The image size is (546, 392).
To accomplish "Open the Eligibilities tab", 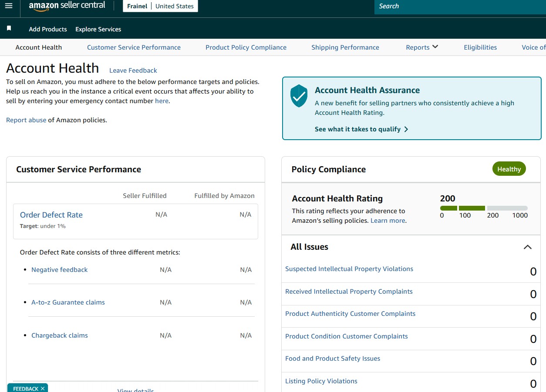I will 480,47.
